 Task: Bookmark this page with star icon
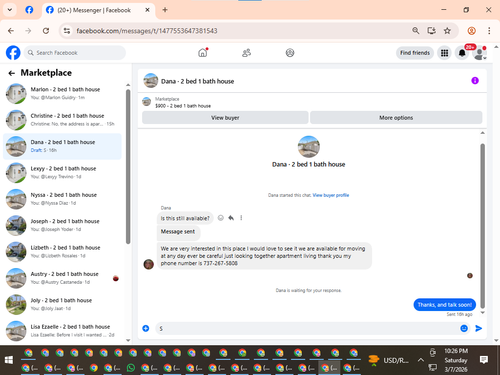click(x=447, y=31)
